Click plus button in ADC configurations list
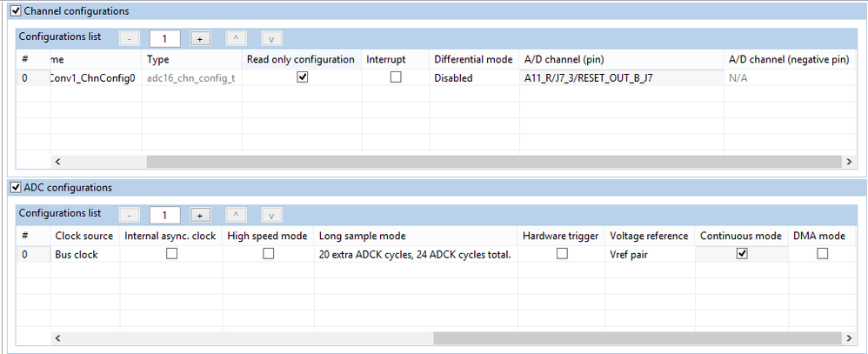Image resolution: width=868 pixels, height=354 pixels. 197,215
